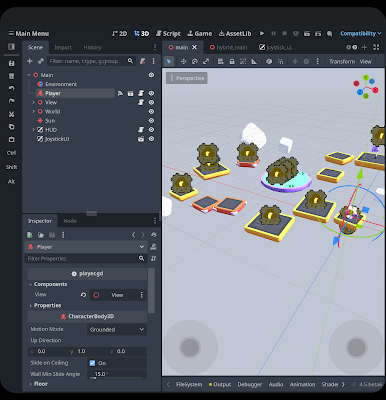Open the hybrid_main scene tab
The height and width of the screenshot is (400, 386).
(x=229, y=47)
